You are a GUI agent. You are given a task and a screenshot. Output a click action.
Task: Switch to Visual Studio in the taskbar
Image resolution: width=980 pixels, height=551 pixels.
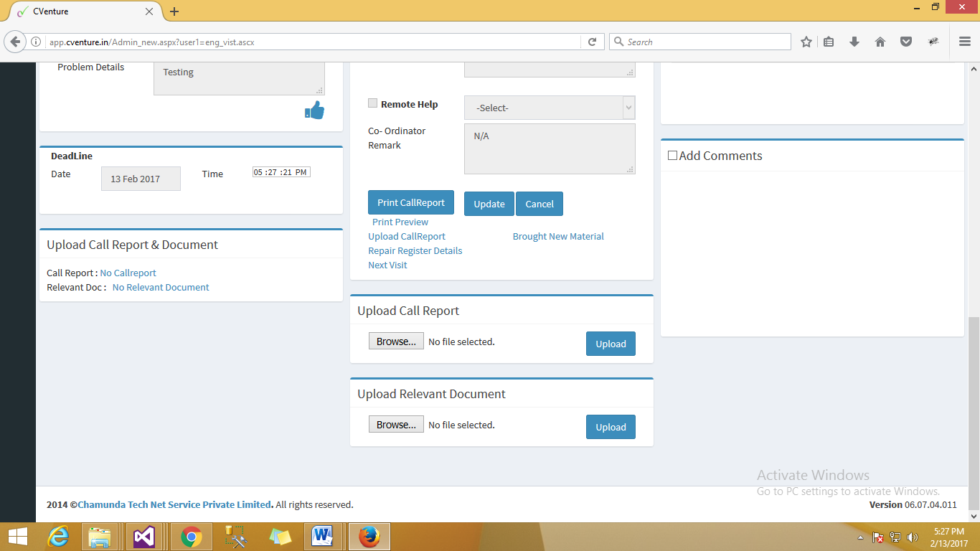click(144, 537)
